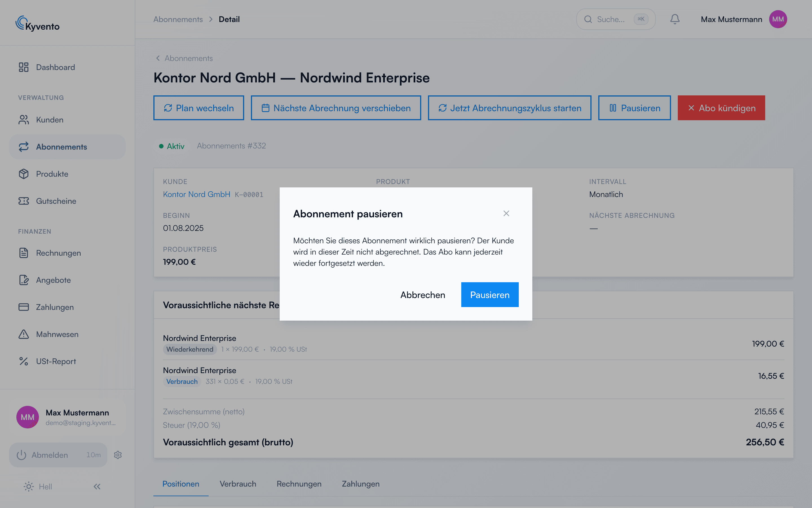Click the Angebote pen-document icon
812x508 pixels.
coord(23,280)
